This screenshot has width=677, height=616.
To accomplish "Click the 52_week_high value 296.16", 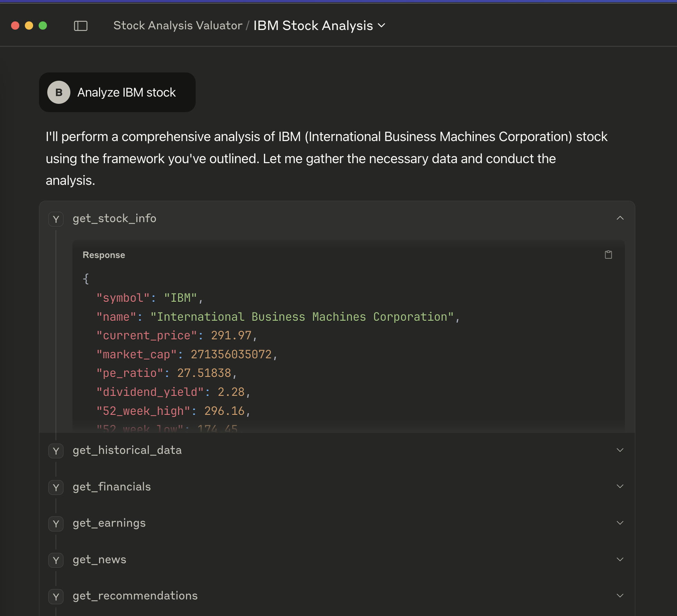I will coord(224,411).
